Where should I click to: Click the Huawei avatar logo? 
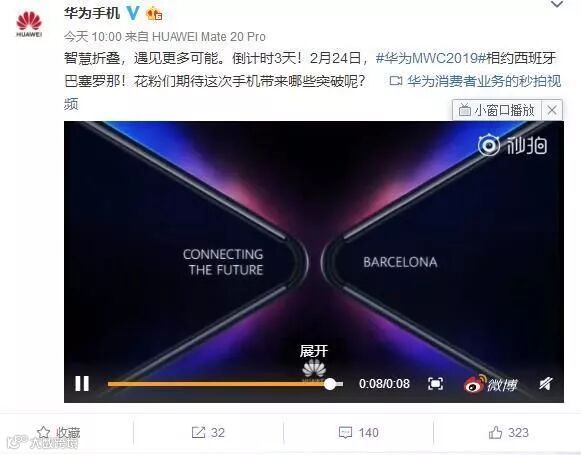point(29,24)
